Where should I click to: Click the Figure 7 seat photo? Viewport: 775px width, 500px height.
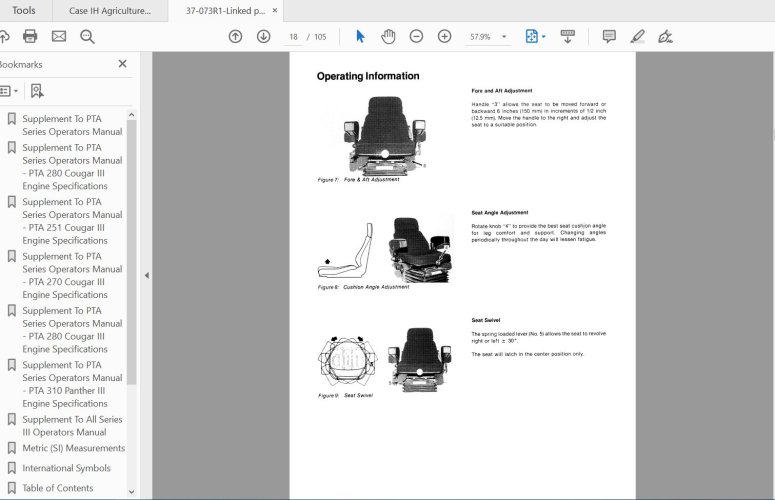pos(385,136)
